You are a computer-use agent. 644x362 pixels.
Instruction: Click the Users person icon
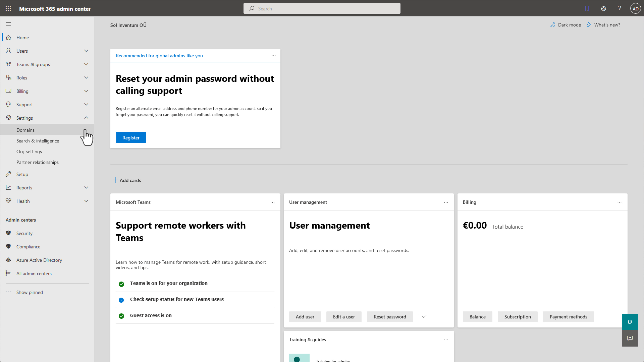click(8, 51)
